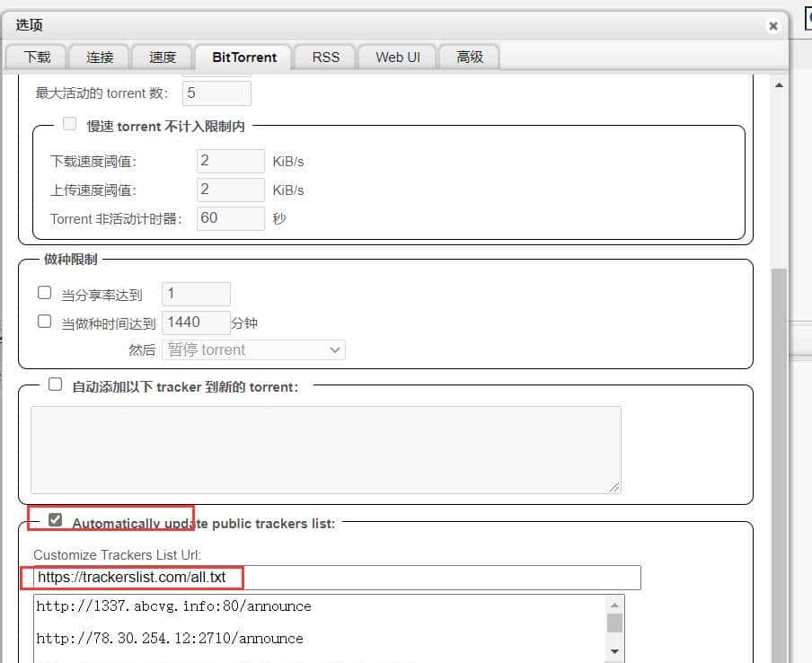
Task: Open the 连接 tab
Action: click(100, 57)
